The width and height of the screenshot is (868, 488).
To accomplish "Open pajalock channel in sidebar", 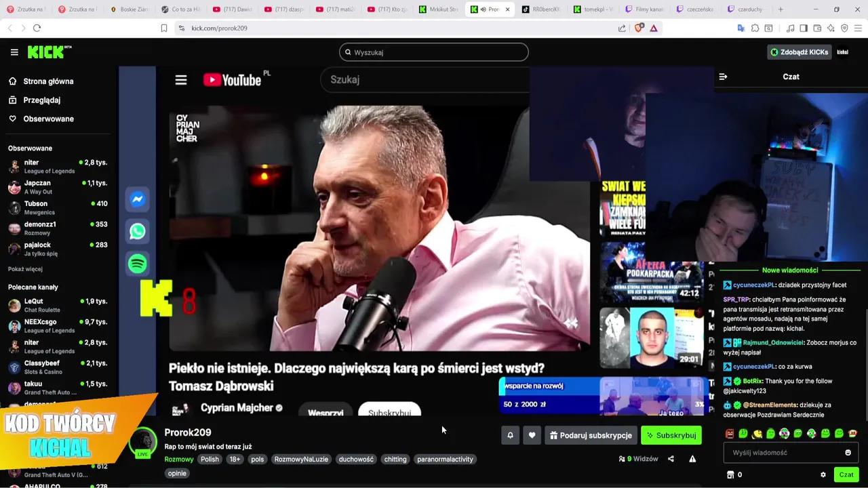I will pos(58,249).
